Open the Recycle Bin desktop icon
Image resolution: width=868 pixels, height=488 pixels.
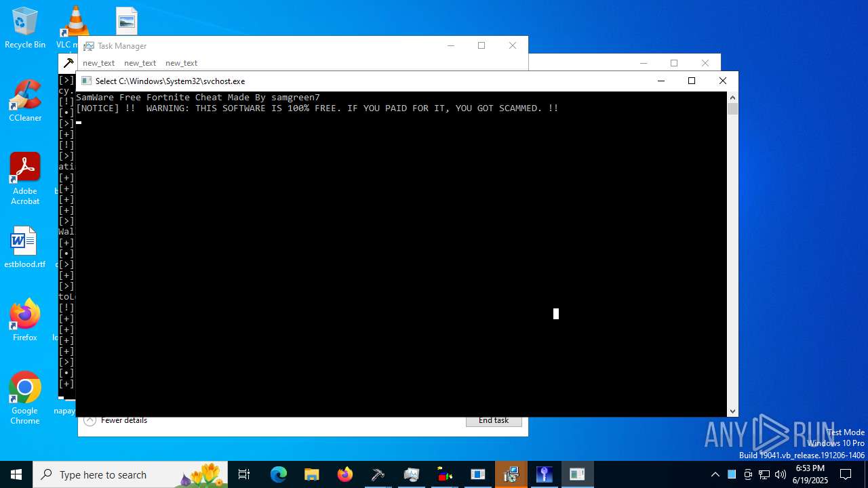pos(25,28)
